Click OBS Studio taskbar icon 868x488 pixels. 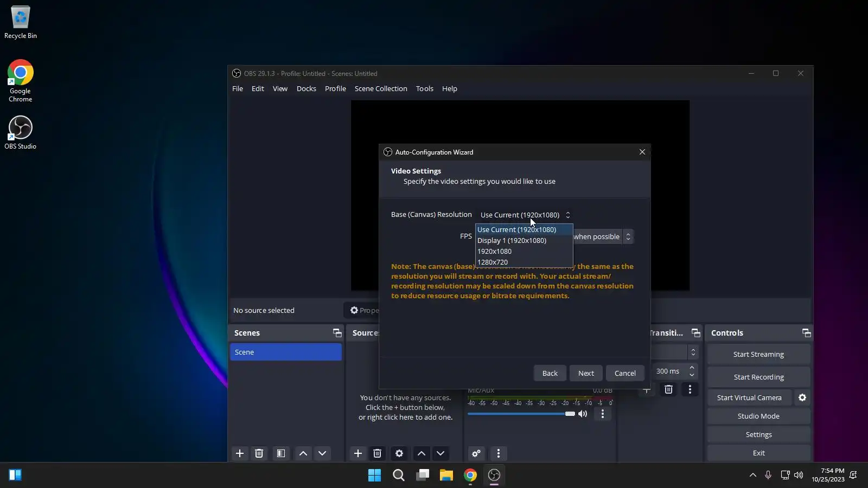click(x=494, y=476)
